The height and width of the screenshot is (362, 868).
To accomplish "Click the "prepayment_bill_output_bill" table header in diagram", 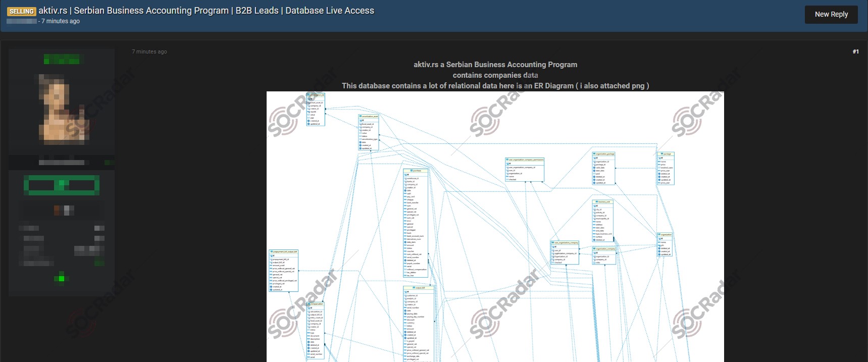I will coord(283,251).
